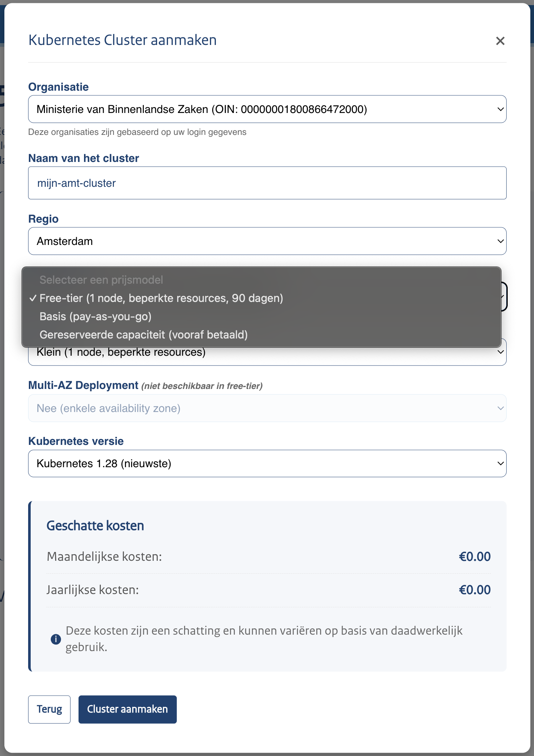The image size is (534, 756).
Task: Select the Free-tier pricing option
Action: (161, 298)
